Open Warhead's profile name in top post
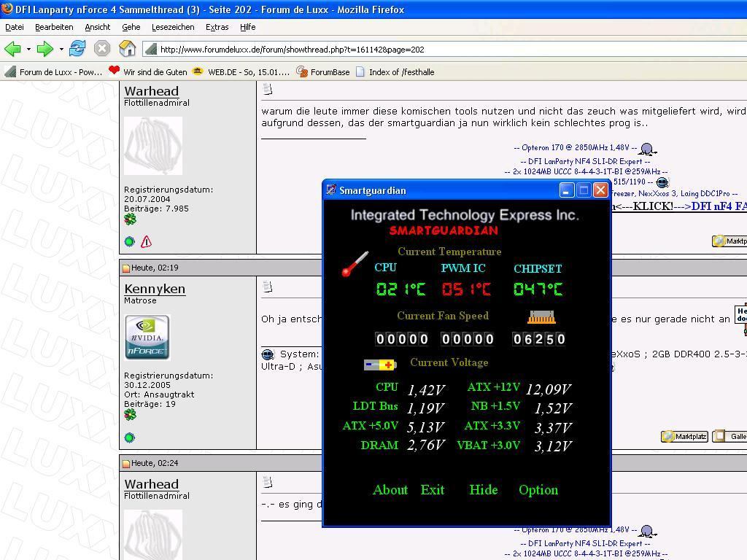 point(152,91)
